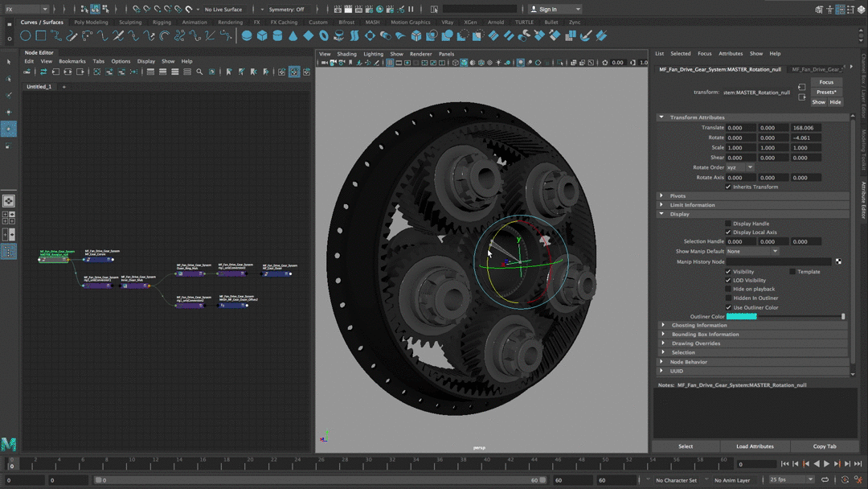
Task: Click the Hide button in Attribute Editor
Action: (x=835, y=102)
